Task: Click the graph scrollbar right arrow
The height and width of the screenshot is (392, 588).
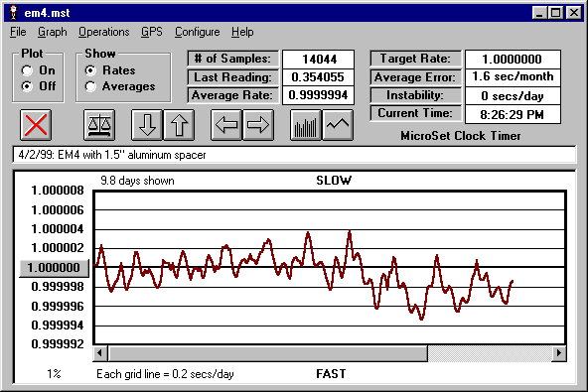Action: (x=559, y=353)
